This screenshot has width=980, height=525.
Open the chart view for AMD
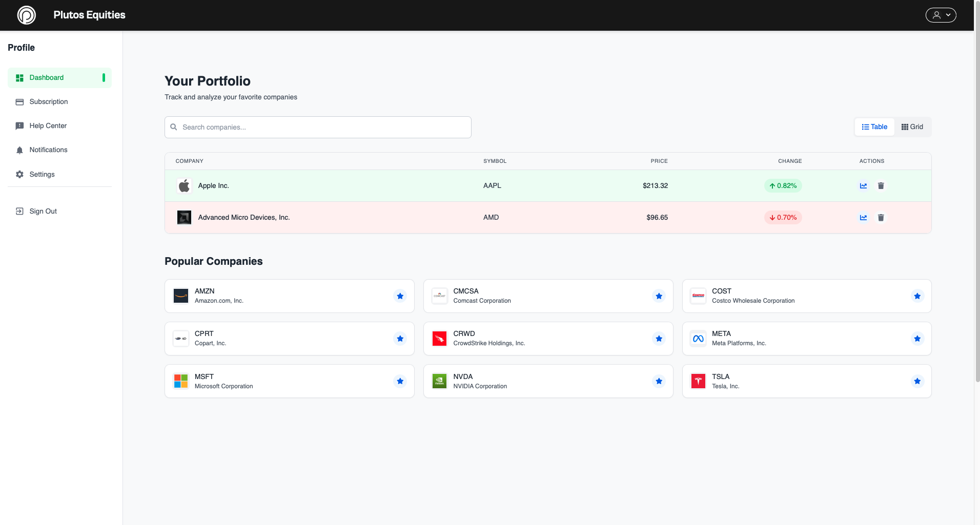tap(863, 217)
